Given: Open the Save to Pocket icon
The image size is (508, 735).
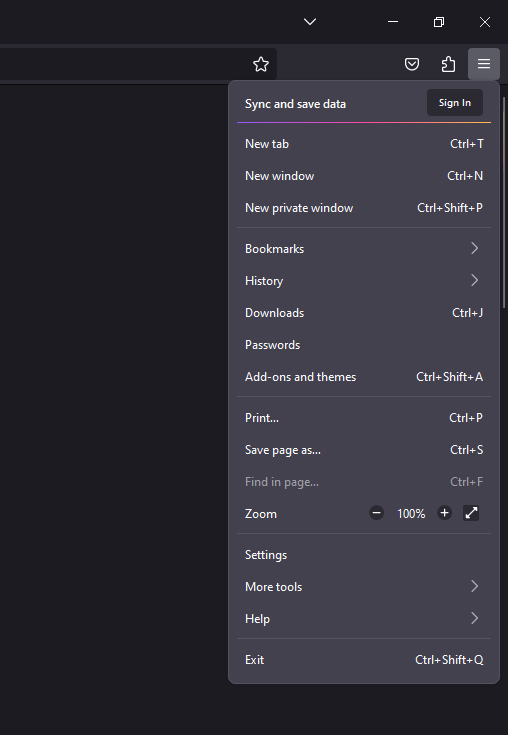Looking at the screenshot, I should [x=412, y=64].
